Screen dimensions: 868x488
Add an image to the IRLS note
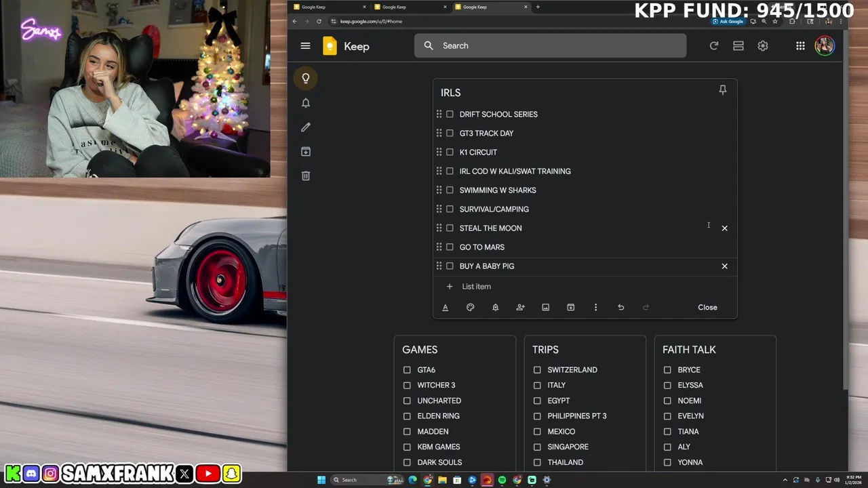point(545,307)
